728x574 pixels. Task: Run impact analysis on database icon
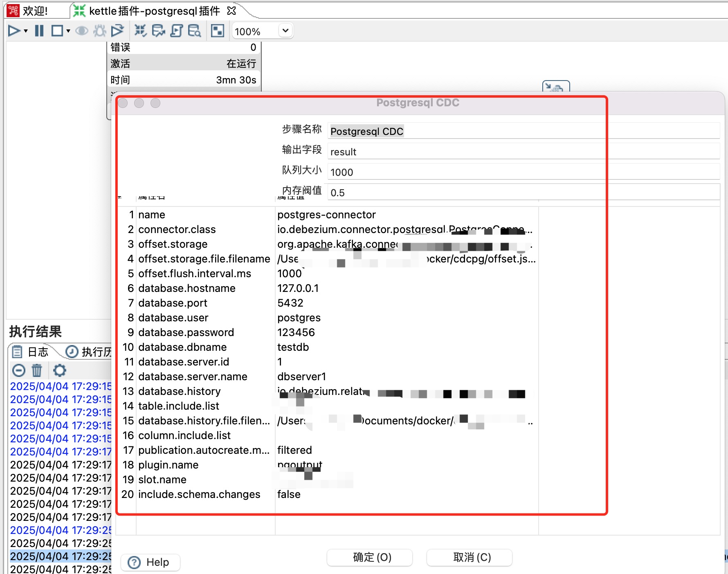158,31
